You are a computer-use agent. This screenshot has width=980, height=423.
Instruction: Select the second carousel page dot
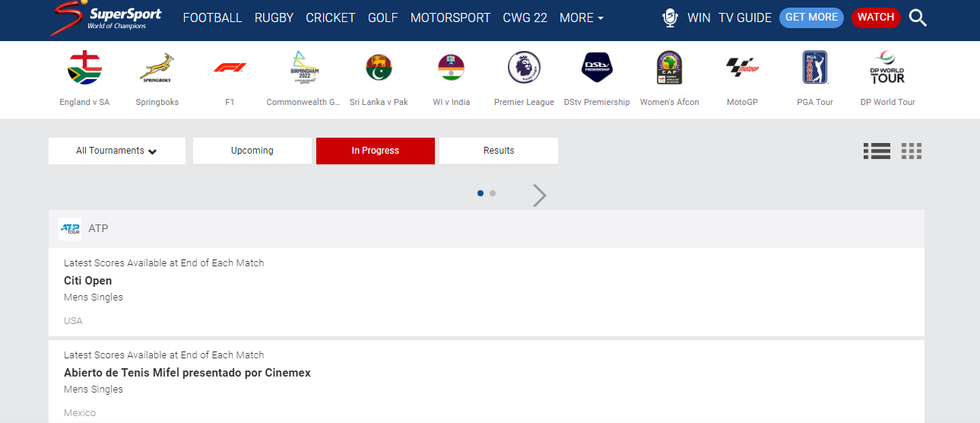[x=493, y=193]
